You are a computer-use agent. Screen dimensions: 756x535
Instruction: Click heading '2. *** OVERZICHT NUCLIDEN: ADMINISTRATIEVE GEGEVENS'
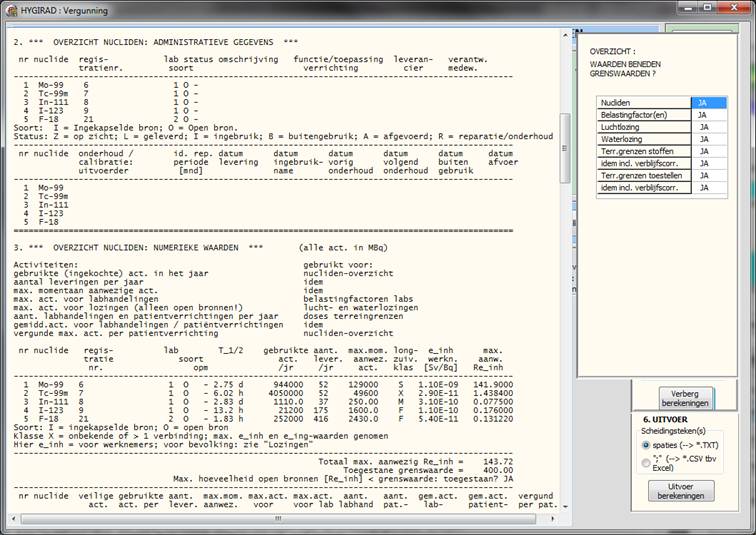click(155, 42)
